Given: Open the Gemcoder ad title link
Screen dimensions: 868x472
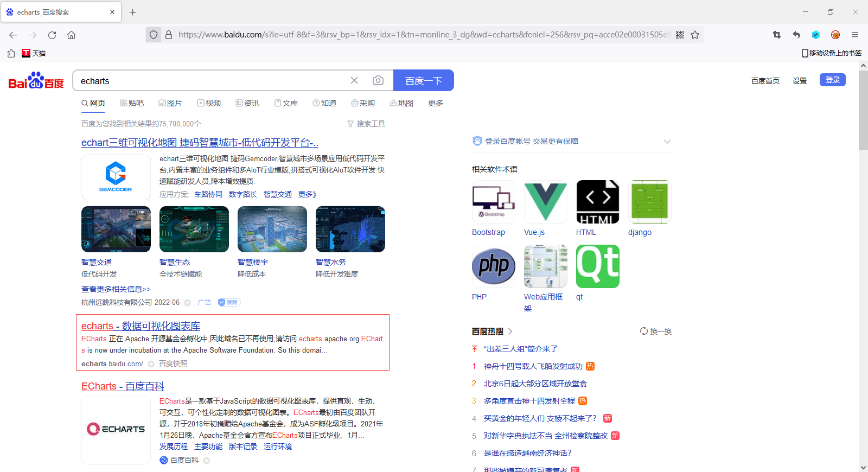Looking at the screenshot, I should (200, 143).
